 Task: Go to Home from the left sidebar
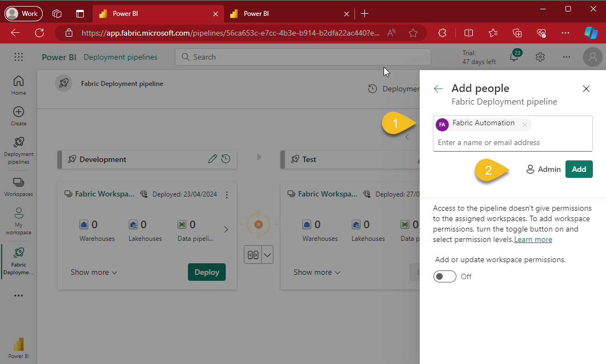coord(18,84)
